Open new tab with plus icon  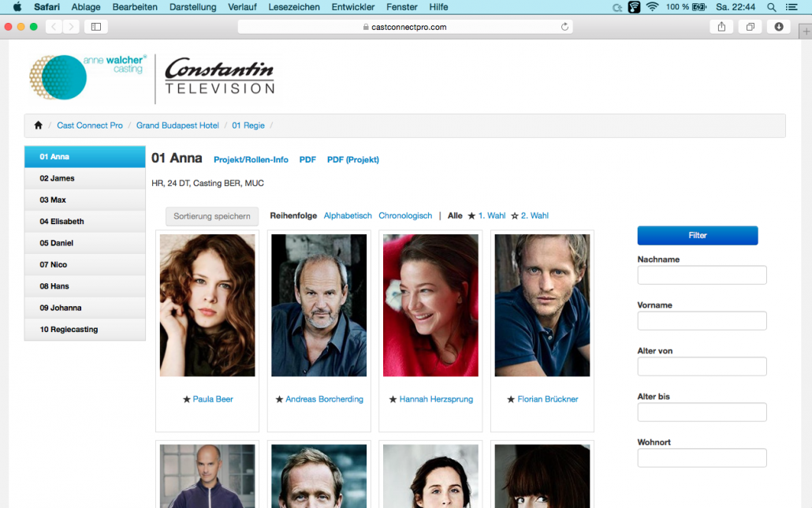pos(806,32)
